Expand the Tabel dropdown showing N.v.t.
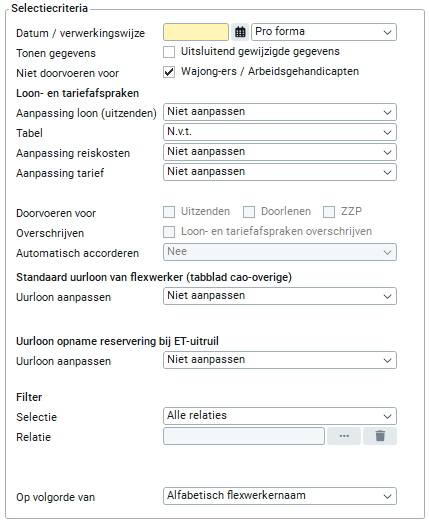The image size is (429, 521). point(280,132)
